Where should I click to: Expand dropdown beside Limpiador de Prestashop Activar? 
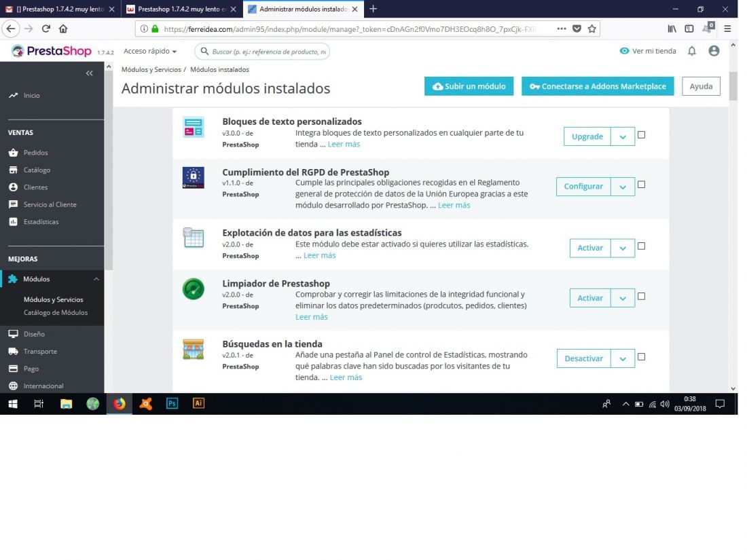tap(623, 298)
